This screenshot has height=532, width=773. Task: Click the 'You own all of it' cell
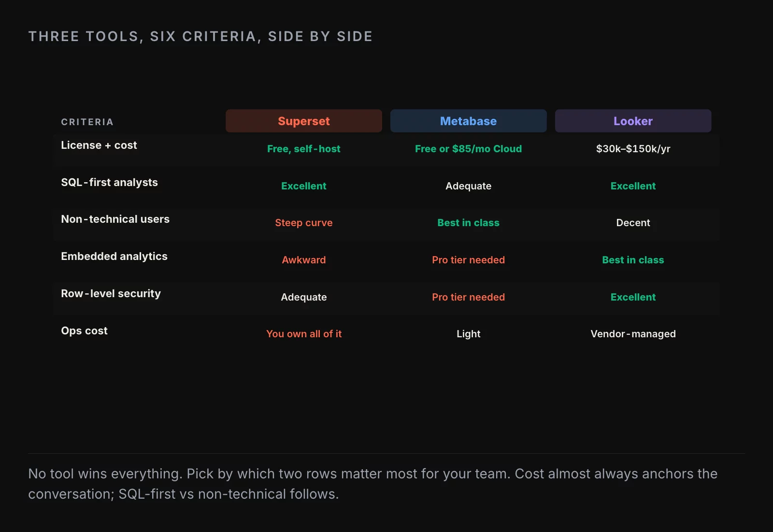coord(303,334)
